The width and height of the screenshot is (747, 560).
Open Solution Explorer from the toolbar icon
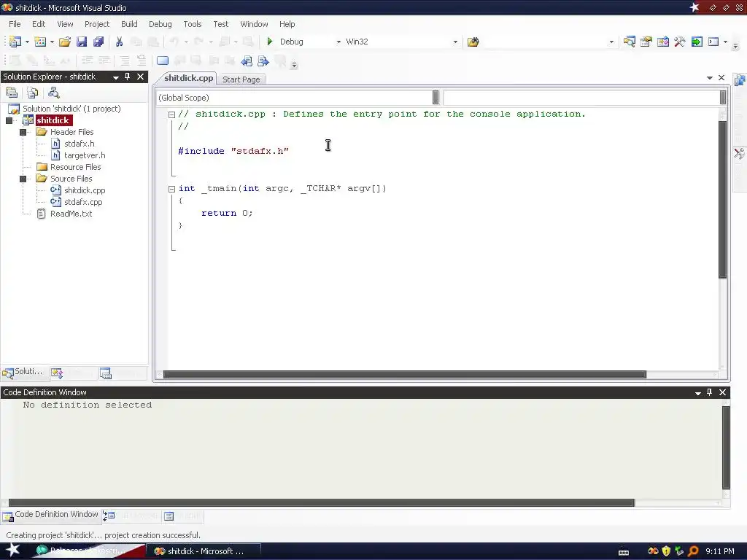click(x=630, y=42)
